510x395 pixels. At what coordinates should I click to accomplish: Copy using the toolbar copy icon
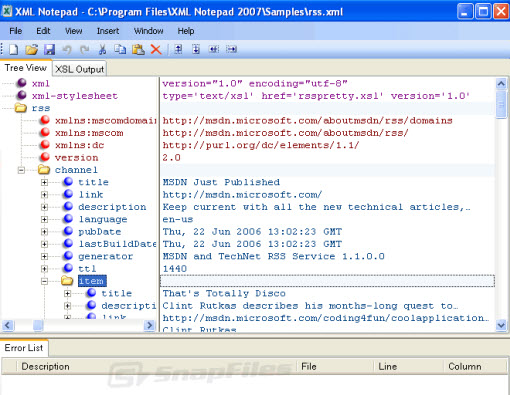[120, 49]
